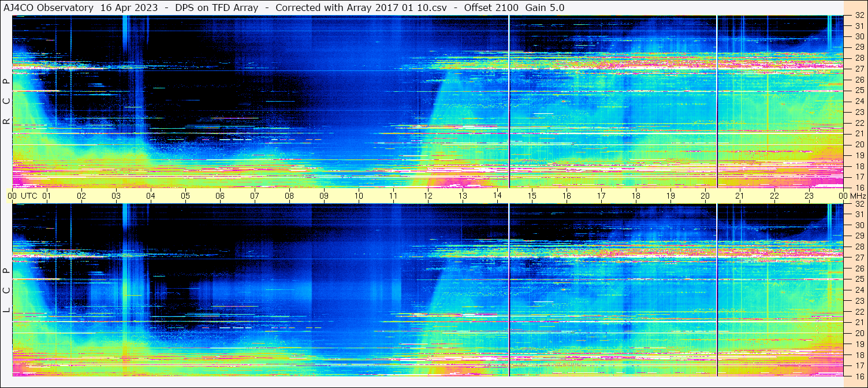
Task: Click the "L C P" panel label
Action: (x=6, y=290)
